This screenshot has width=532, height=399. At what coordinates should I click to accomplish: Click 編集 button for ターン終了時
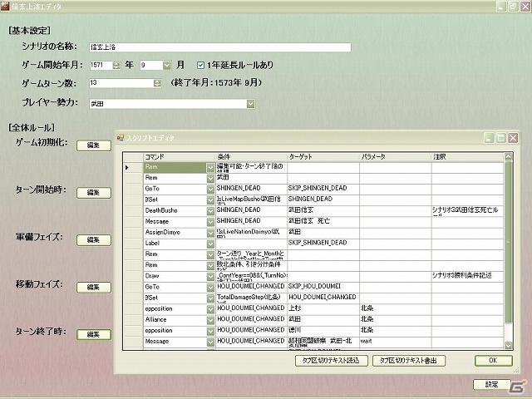pos(94,334)
